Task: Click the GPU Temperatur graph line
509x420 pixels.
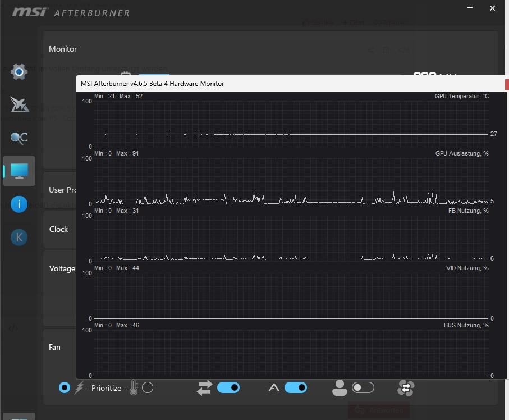Action: pos(291,134)
